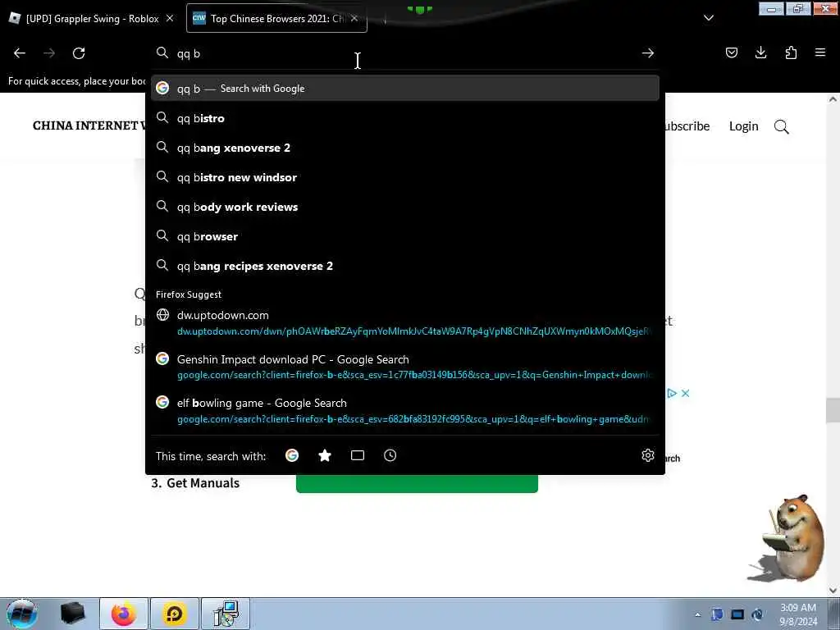
Task: Pick the 'qq body work reviews' suggestion
Action: coord(405,207)
